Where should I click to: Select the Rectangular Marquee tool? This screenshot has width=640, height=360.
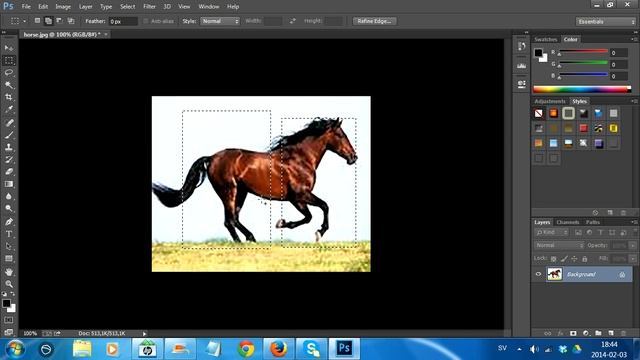[x=9, y=60]
